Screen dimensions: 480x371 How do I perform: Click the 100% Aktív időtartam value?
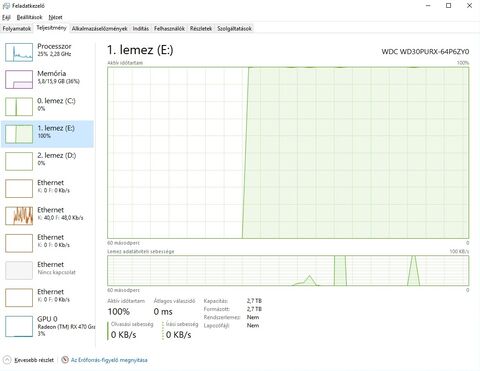click(119, 312)
